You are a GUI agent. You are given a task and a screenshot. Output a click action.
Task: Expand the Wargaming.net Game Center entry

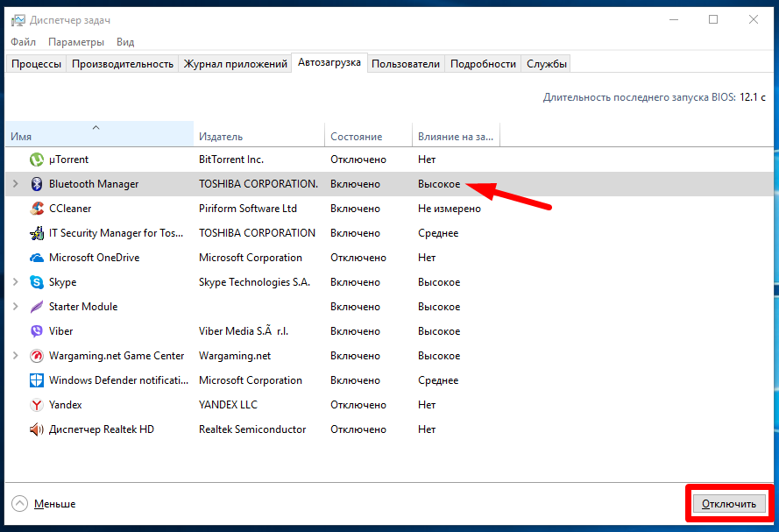coord(16,356)
